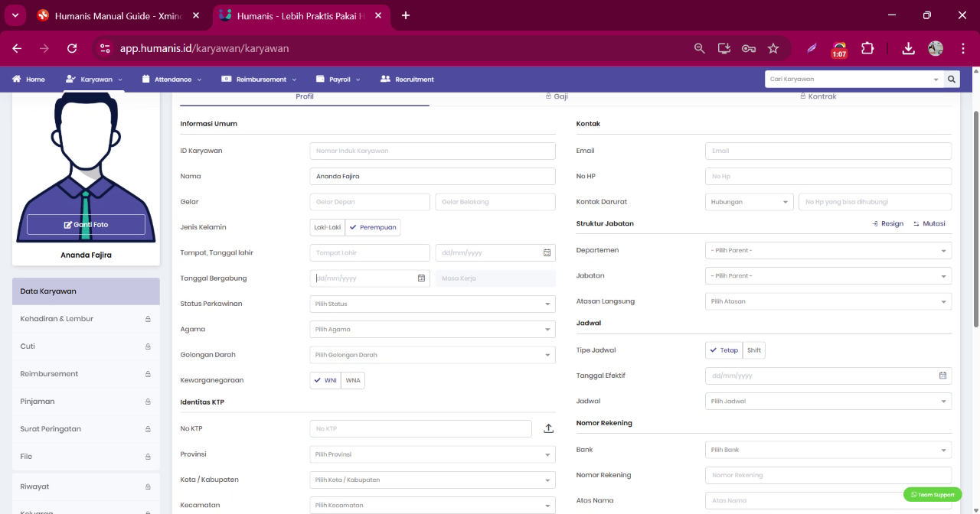Open Hubungan emergency contact dropdown
The image size is (980, 514).
749,202
